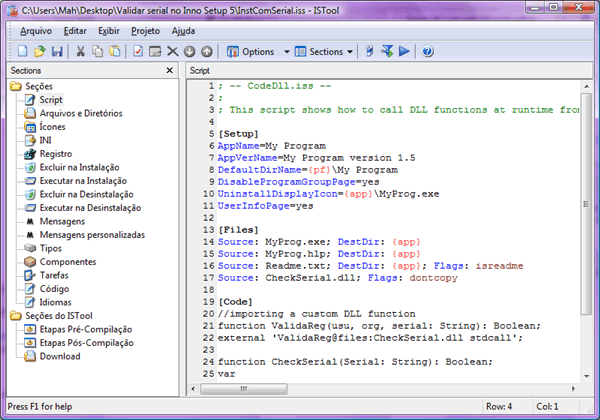Copy selection with the Copy icon
This screenshot has width=600, height=420.
coord(98,51)
